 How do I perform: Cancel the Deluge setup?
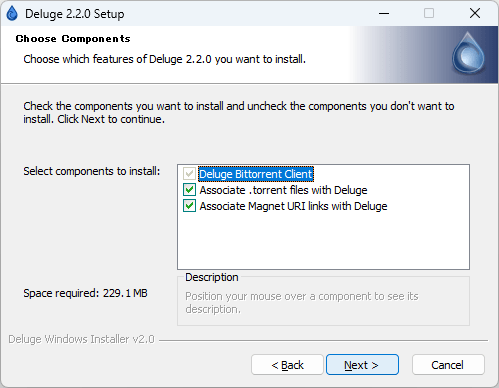pyautogui.click(x=448, y=365)
